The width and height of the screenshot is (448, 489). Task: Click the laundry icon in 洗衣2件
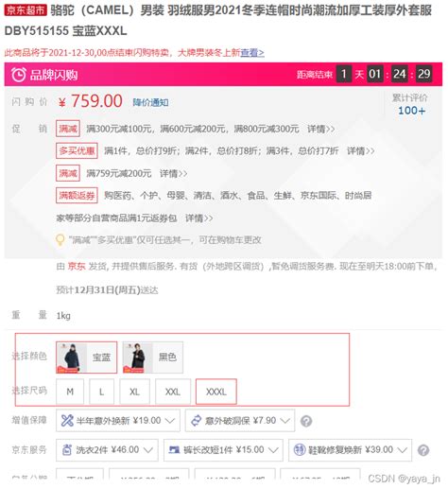[x=66, y=449]
